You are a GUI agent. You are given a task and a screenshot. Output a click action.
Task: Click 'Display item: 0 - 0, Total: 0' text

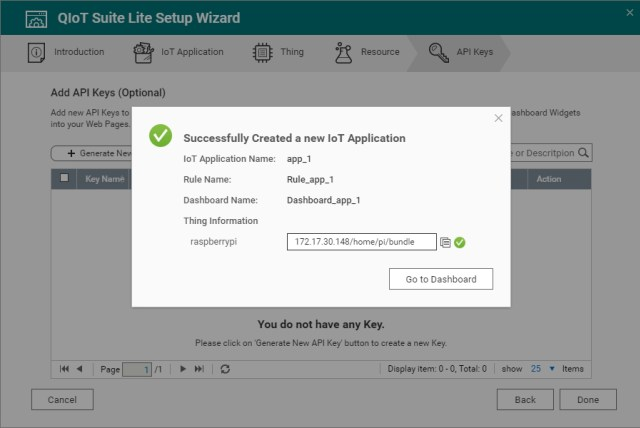coord(437,369)
